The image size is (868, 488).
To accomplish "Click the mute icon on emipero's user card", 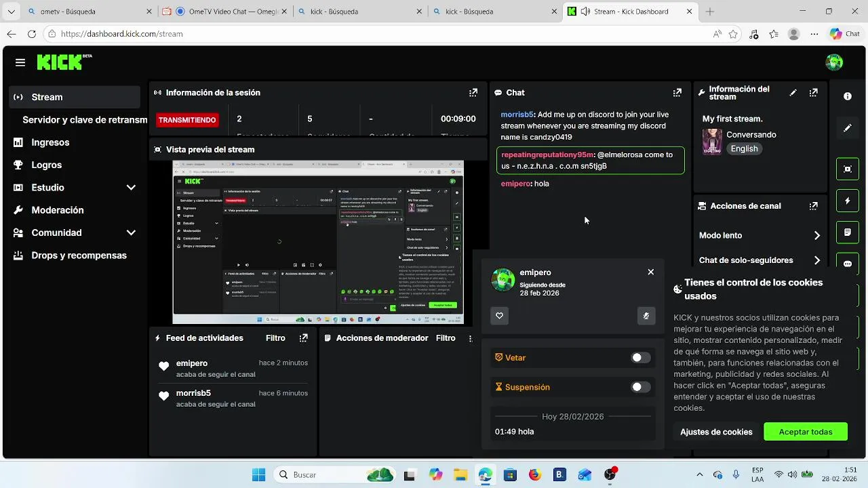I will tap(646, 315).
